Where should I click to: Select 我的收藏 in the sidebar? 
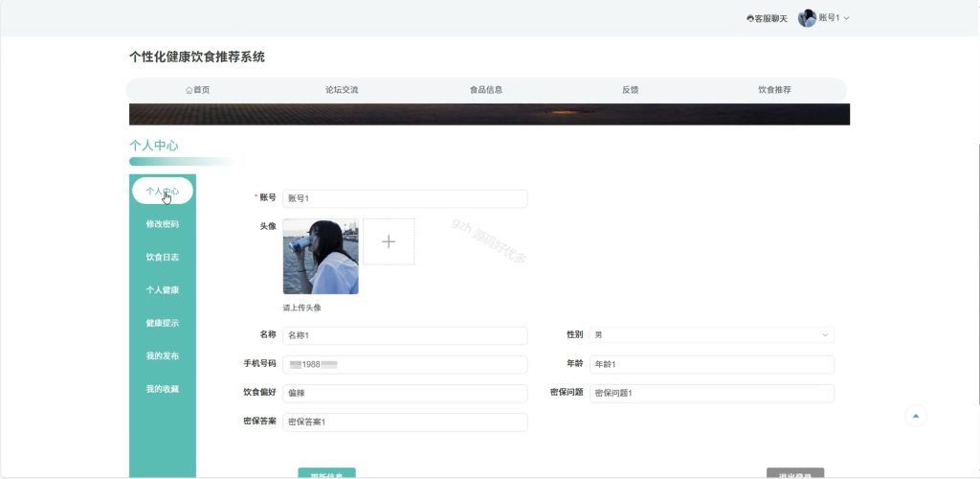click(x=163, y=389)
